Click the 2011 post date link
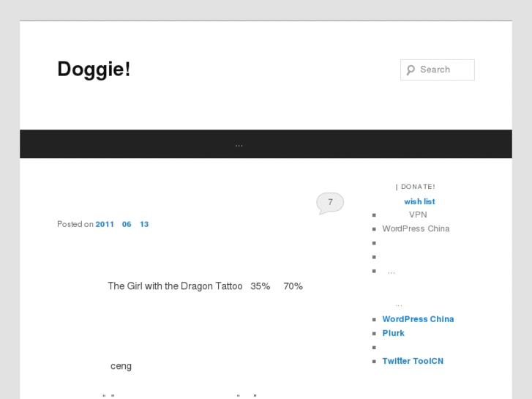The image size is (532, 399). (105, 224)
